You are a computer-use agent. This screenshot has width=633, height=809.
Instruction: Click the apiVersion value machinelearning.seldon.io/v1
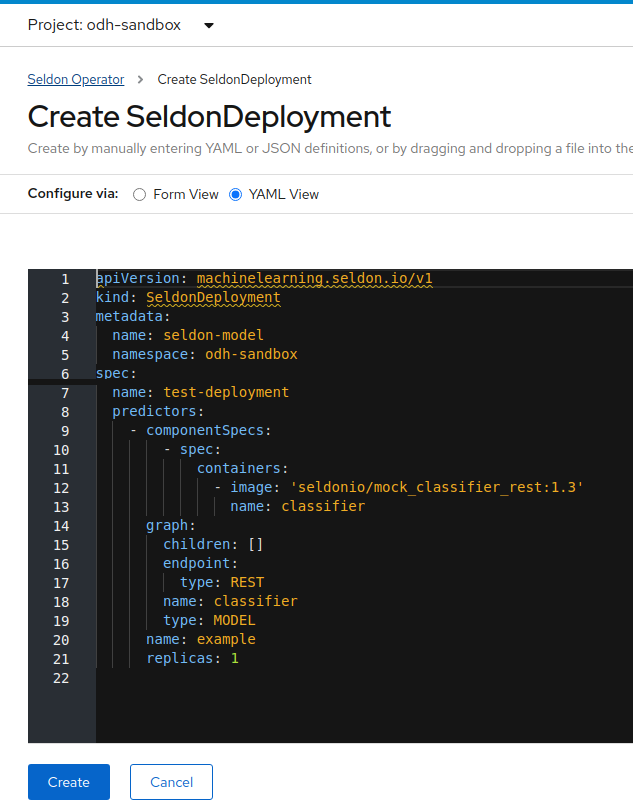pos(314,279)
